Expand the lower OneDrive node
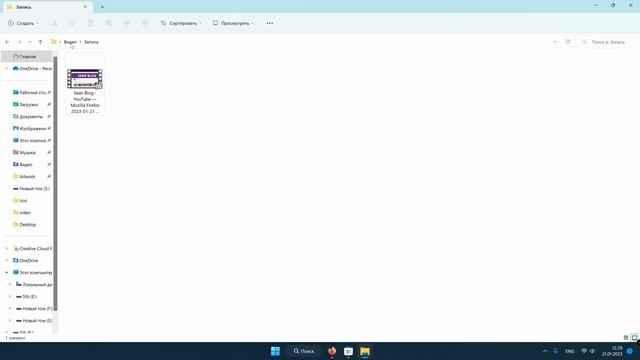Image resolution: width=640 pixels, height=360 pixels. (x=7, y=260)
